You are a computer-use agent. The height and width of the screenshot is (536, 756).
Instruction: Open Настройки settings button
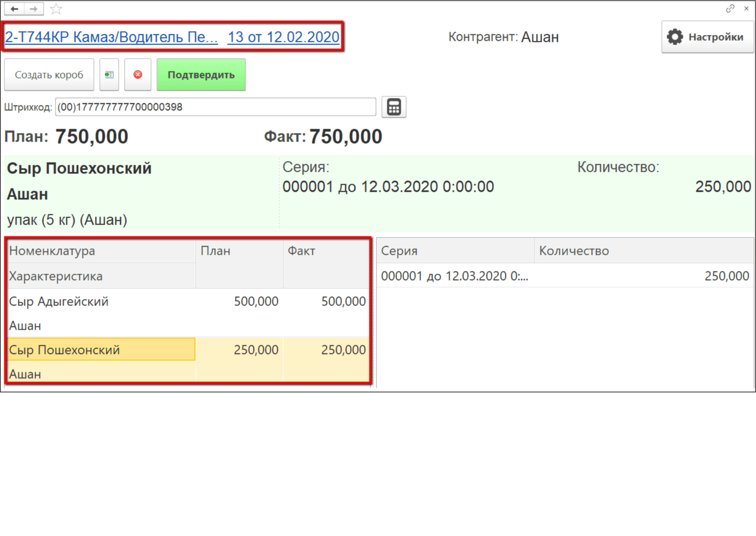[707, 37]
